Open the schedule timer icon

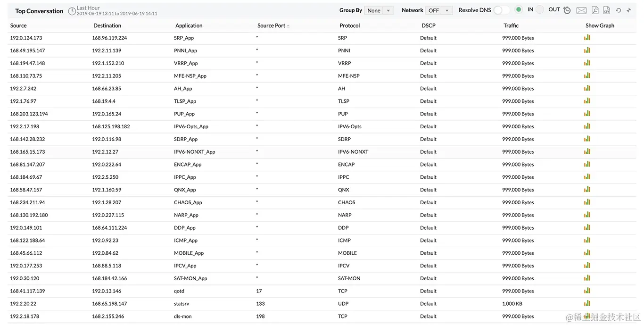(567, 10)
